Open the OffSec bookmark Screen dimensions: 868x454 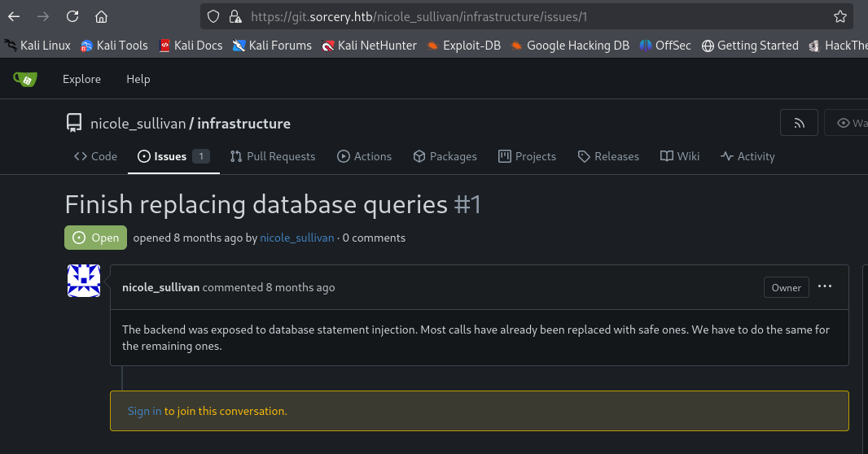pos(664,46)
